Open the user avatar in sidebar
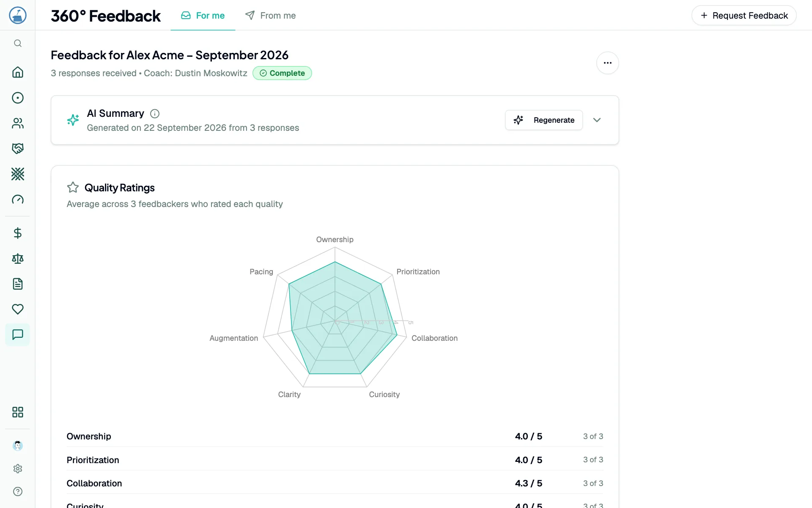Screen dimensions: 812x508 coord(18,445)
